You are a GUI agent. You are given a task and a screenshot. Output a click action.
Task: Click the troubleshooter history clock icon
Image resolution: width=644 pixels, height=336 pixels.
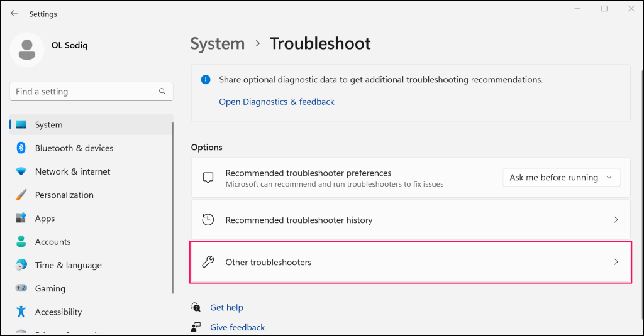(208, 220)
